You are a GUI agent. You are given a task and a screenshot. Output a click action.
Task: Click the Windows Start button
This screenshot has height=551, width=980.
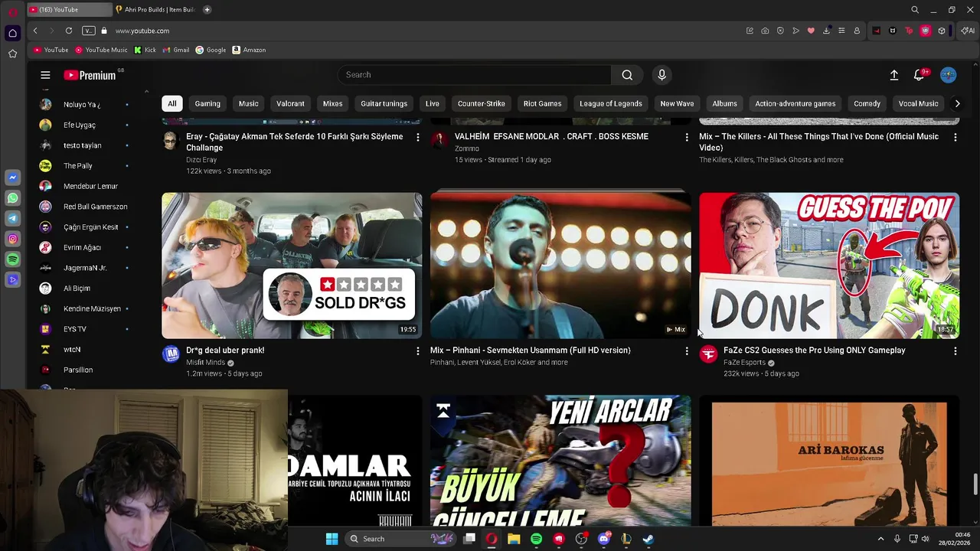332,539
